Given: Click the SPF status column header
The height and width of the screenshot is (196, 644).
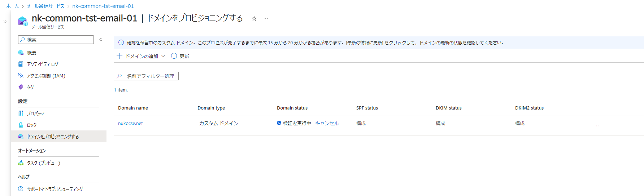Looking at the screenshot, I should coord(367,108).
